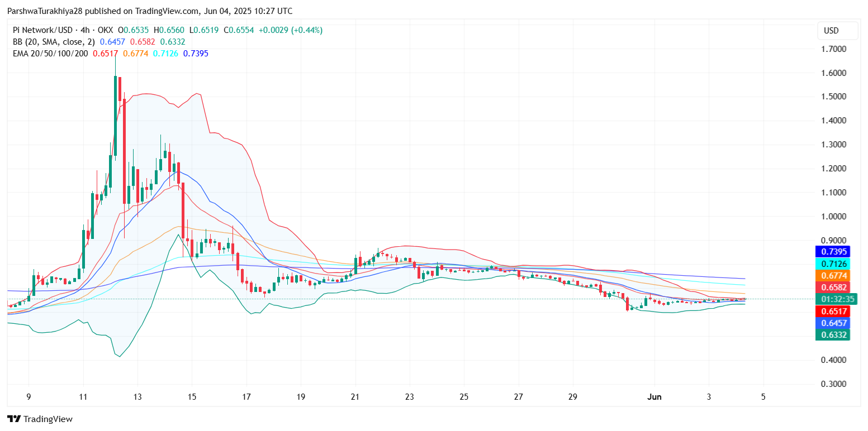Click the 0.7395 EMA 200 price label
Screen dimensions: 868x431
tap(832, 252)
